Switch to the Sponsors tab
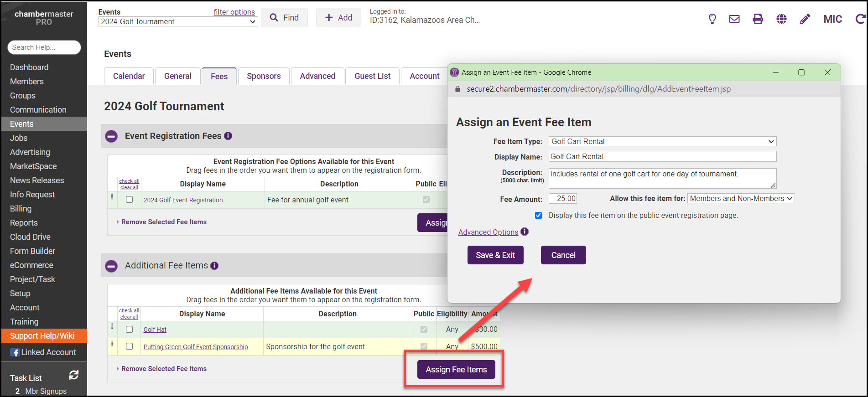This screenshot has height=397, width=868. [x=264, y=76]
